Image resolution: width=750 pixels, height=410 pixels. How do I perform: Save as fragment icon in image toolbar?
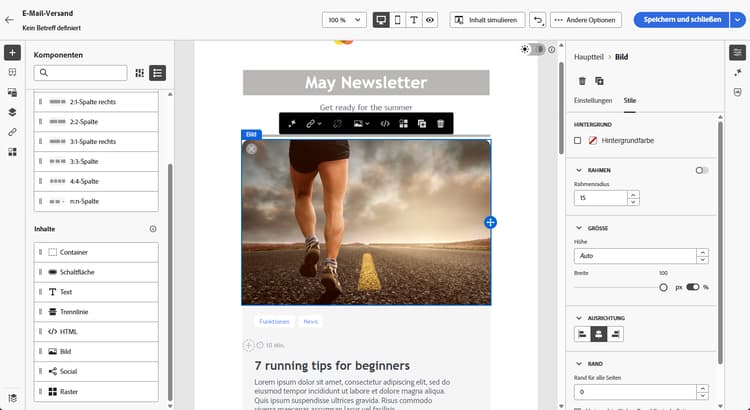coord(403,123)
